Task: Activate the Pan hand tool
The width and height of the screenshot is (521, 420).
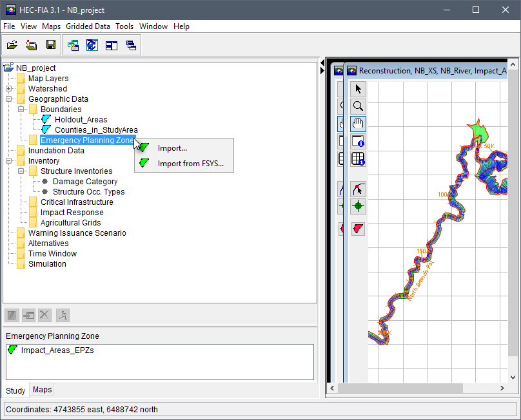Action: 359,124
